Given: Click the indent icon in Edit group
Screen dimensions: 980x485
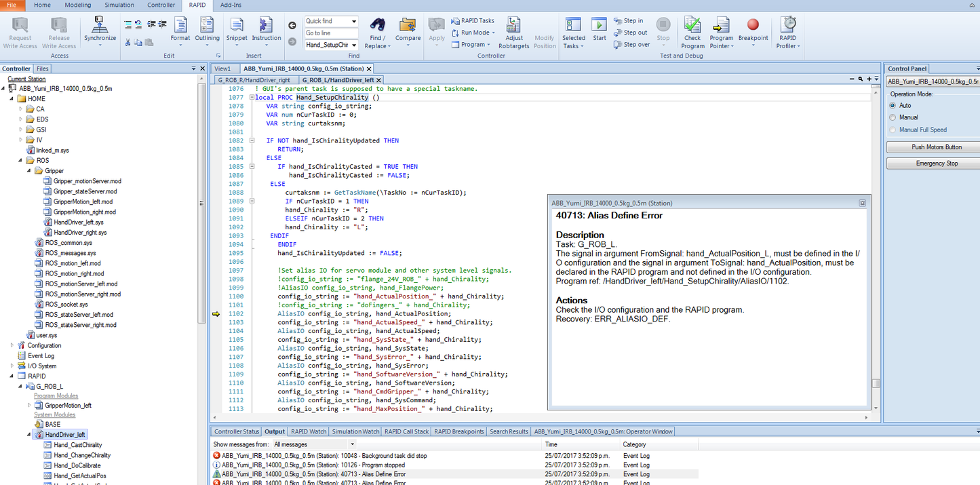Looking at the screenshot, I should pos(151,24).
